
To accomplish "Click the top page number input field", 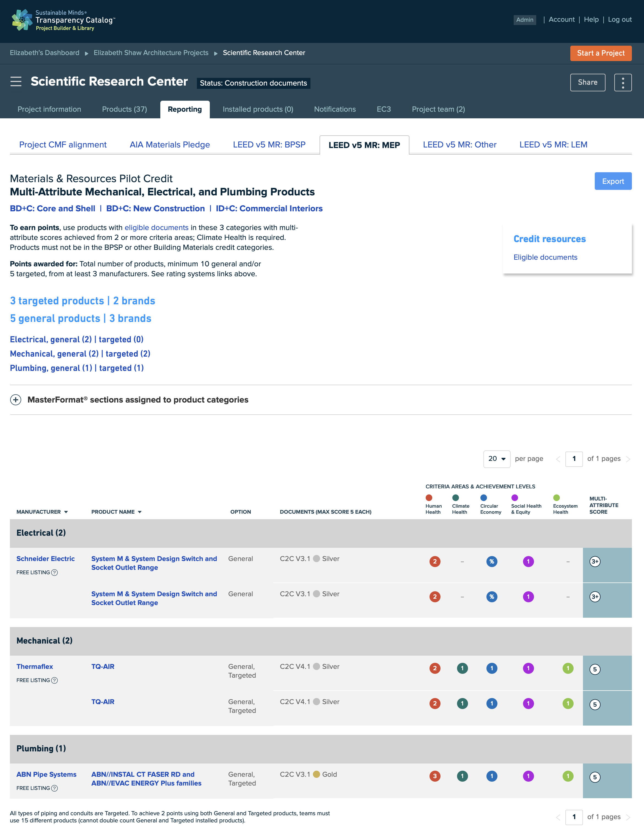I will [574, 459].
